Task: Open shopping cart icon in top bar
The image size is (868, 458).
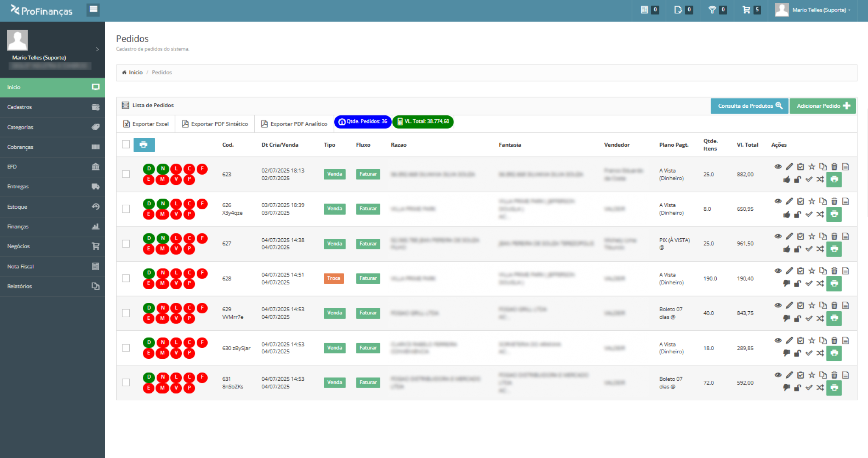Action: 746,10
